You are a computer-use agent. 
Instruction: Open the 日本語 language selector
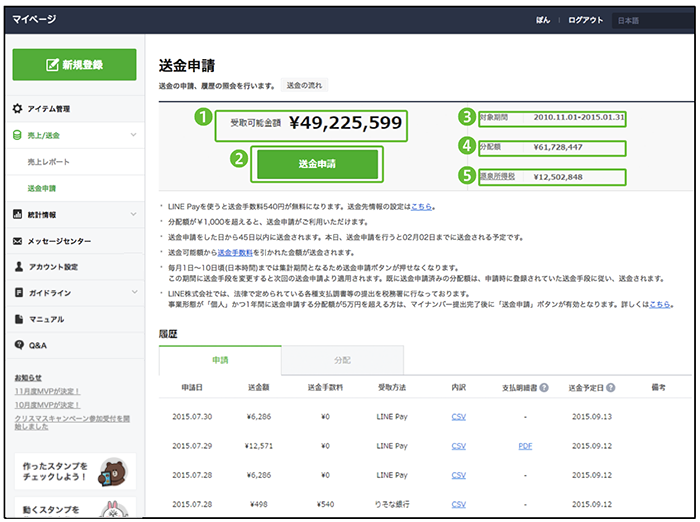(653, 21)
